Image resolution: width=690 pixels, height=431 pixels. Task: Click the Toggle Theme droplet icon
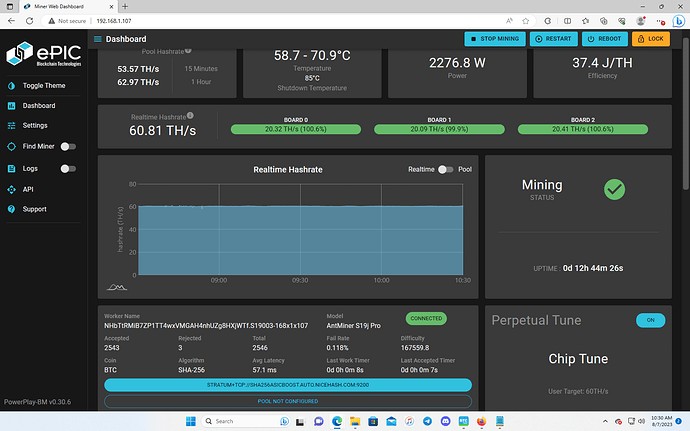tap(11, 86)
